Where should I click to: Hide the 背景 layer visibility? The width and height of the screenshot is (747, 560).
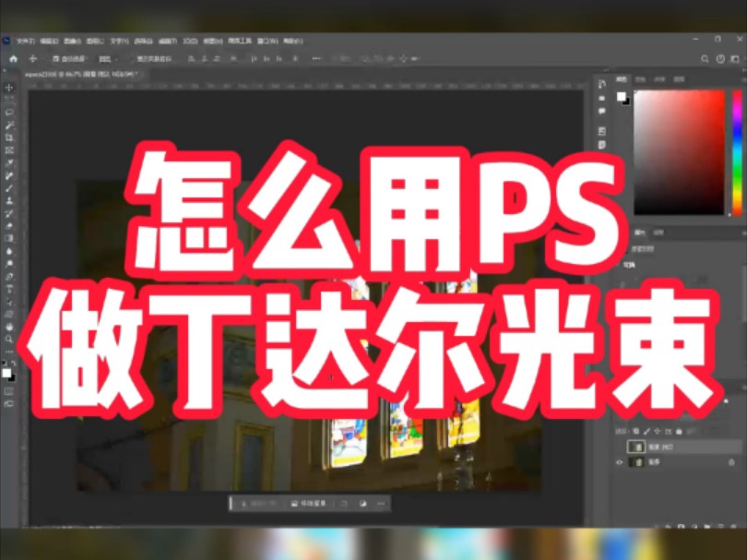pos(620,462)
